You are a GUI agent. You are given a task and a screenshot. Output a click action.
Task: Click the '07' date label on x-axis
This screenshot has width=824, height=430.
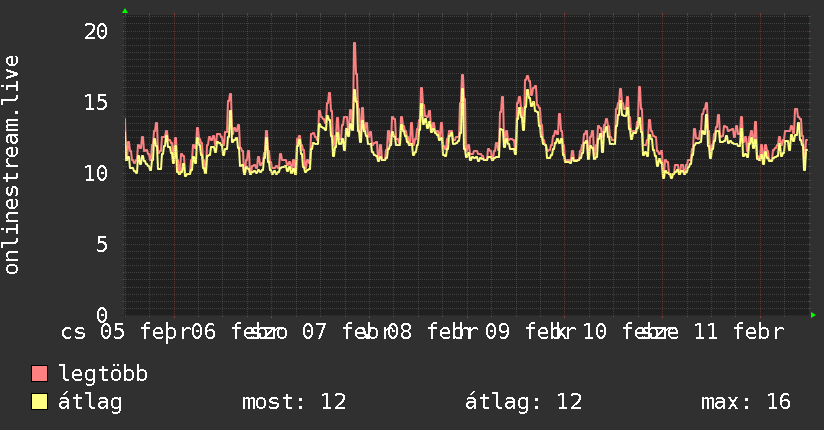coord(314,332)
